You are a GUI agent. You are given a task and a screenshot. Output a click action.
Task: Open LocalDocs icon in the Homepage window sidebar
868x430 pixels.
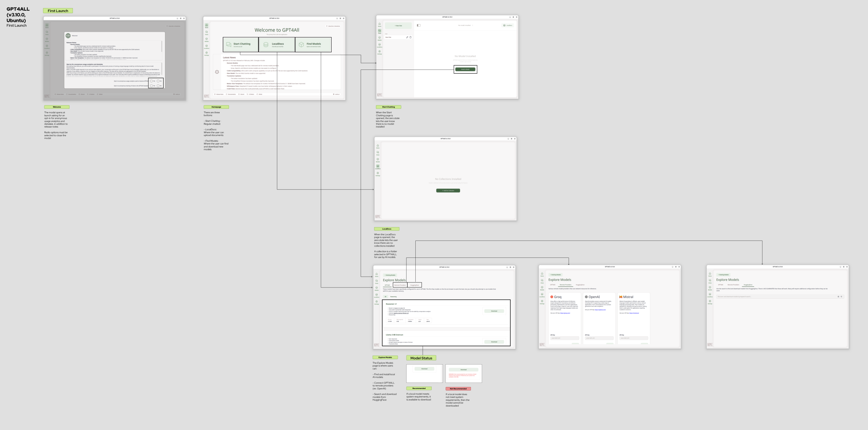206,46
